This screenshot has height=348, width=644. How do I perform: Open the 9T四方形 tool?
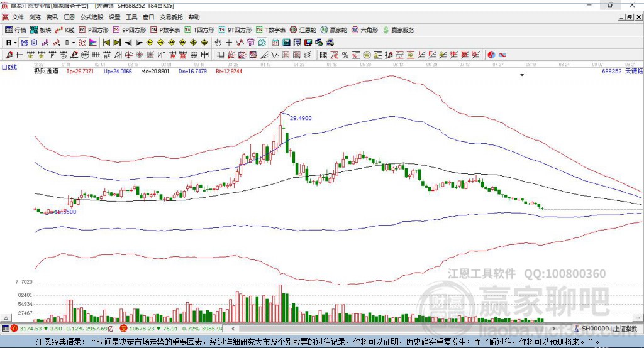point(235,30)
